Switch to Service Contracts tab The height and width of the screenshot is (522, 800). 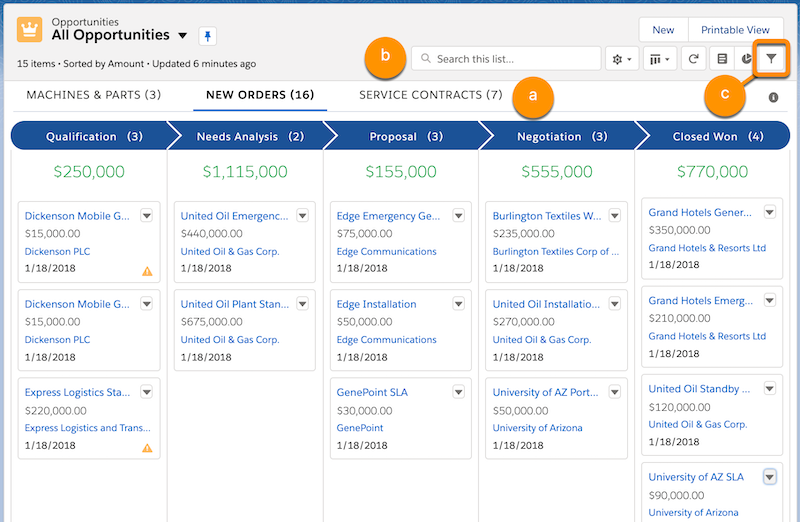pos(430,96)
